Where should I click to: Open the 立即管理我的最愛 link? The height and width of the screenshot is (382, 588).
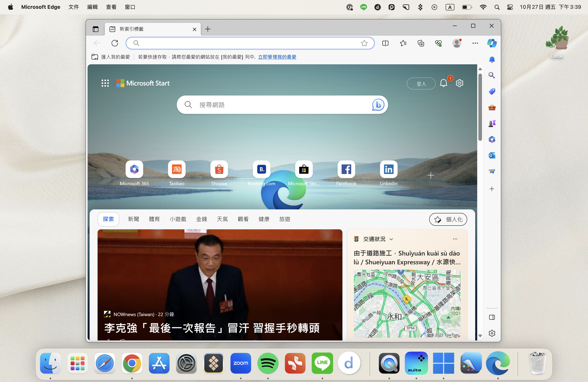[x=277, y=57]
